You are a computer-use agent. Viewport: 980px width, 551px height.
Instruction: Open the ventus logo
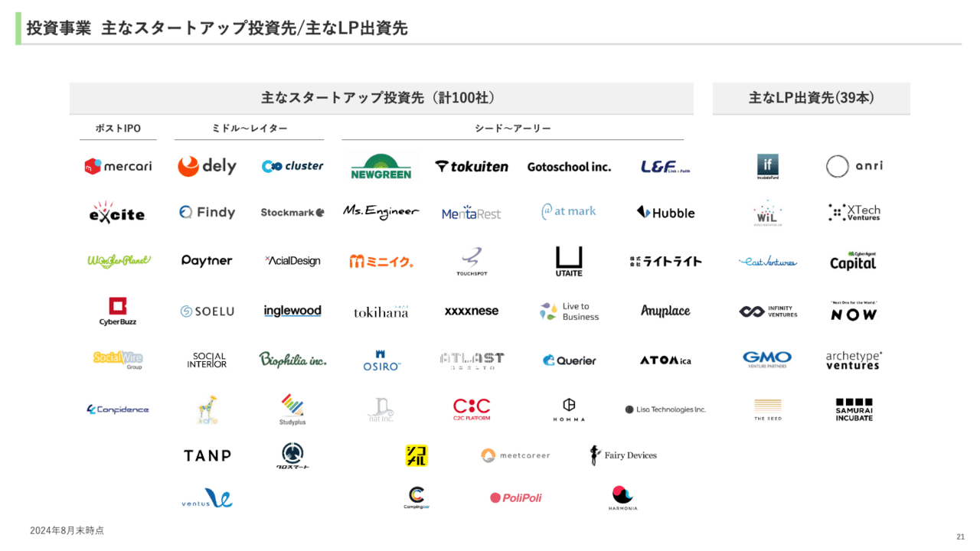(x=207, y=498)
